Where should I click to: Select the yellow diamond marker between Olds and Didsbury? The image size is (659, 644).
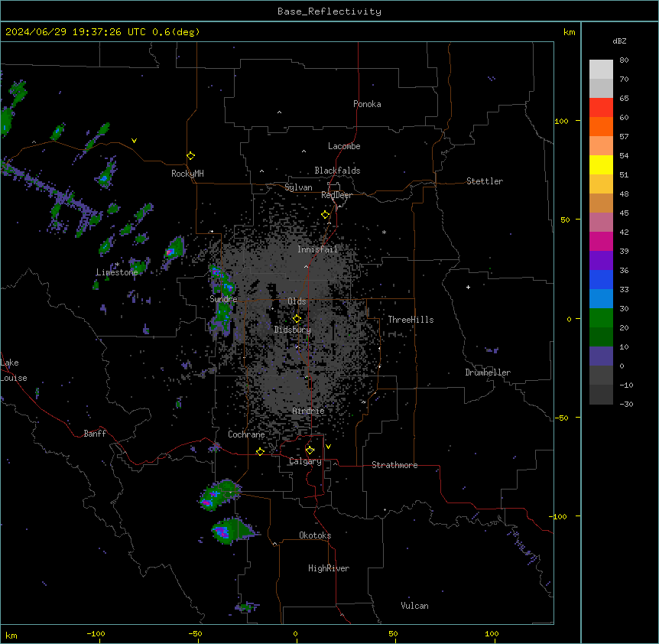(297, 319)
